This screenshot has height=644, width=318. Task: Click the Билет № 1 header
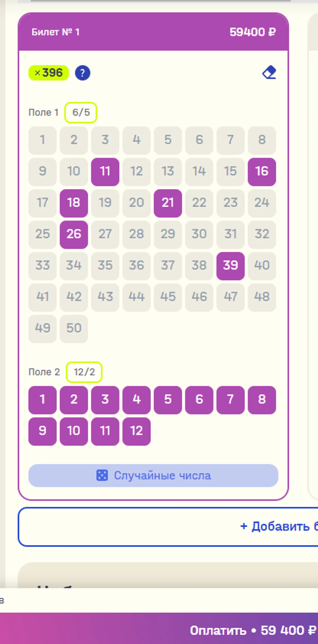(x=55, y=32)
